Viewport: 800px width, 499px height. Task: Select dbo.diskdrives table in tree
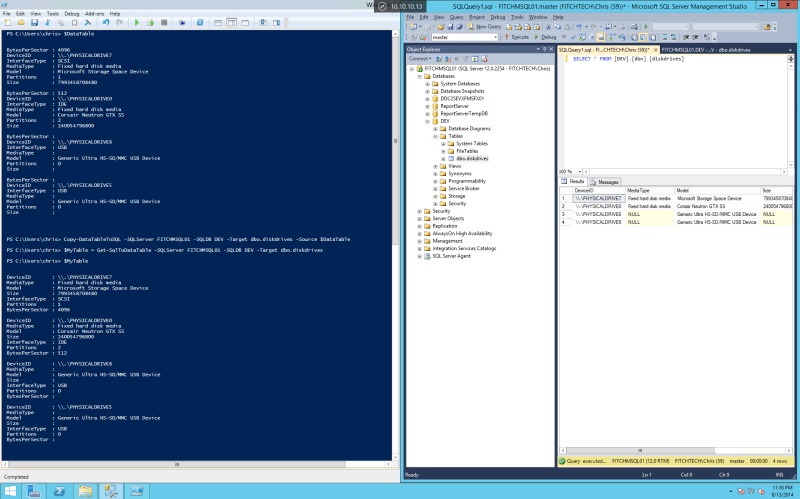point(472,159)
